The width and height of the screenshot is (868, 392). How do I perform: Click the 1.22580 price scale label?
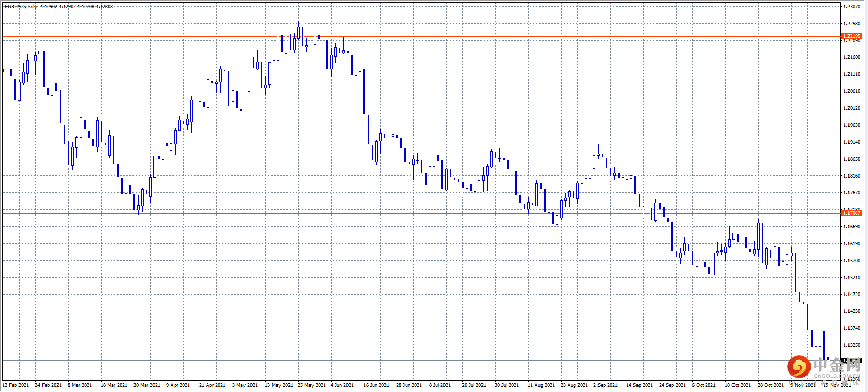pos(852,24)
